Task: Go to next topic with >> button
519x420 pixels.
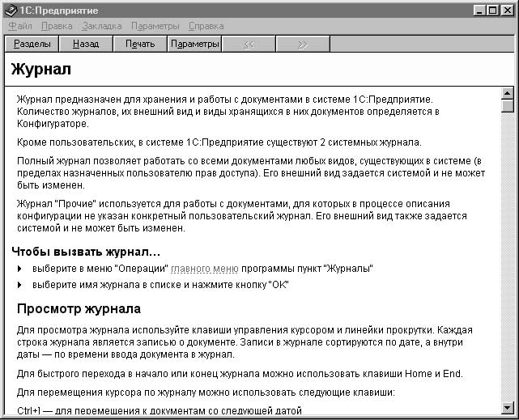Action: pos(302,44)
